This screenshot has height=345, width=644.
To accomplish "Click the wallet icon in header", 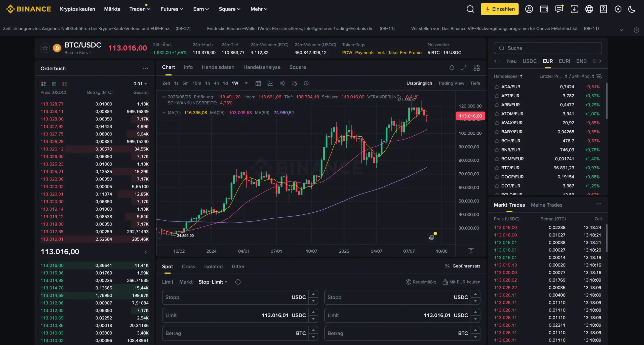I will 544,9.
